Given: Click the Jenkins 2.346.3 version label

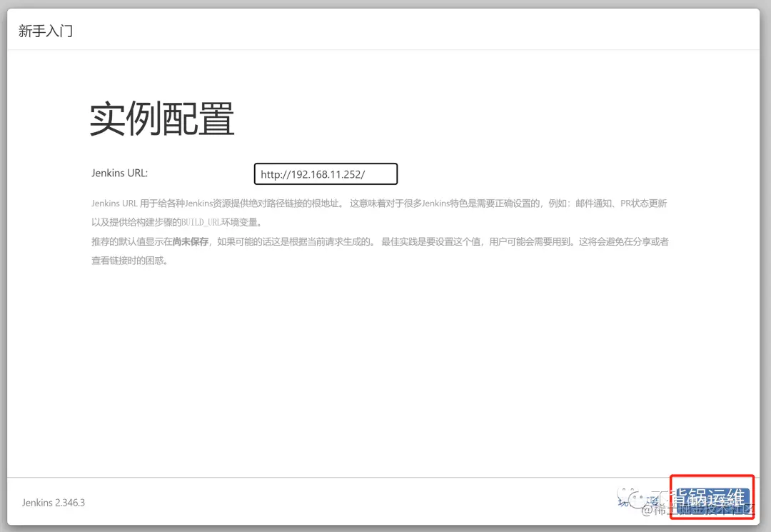Looking at the screenshot, I should 52,502.
